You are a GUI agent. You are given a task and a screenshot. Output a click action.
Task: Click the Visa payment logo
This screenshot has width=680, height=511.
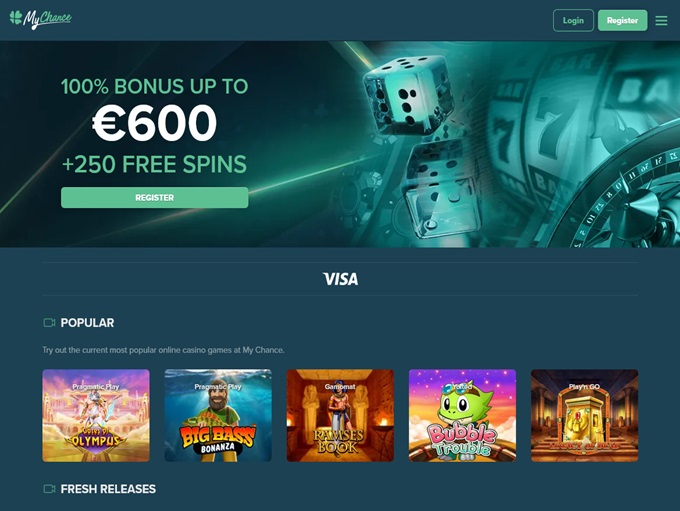pyautogui.click(x=340, y=279)
